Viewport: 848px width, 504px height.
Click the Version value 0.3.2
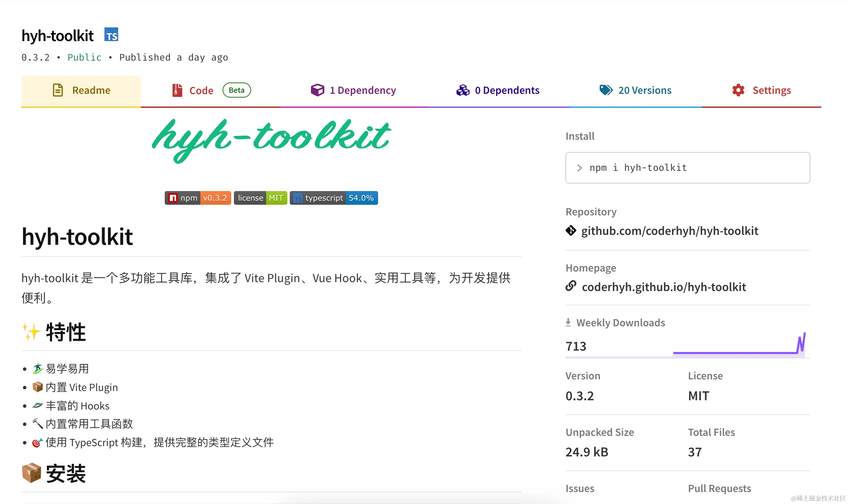click(579, 396)
